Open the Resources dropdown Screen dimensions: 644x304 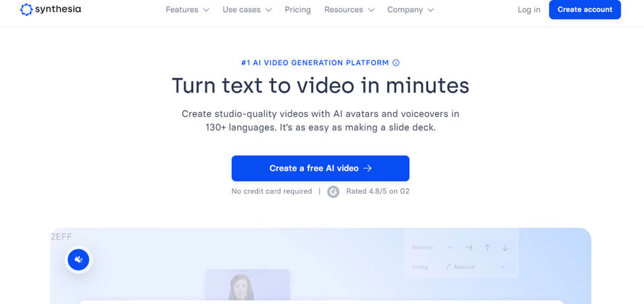coord(349,10)
